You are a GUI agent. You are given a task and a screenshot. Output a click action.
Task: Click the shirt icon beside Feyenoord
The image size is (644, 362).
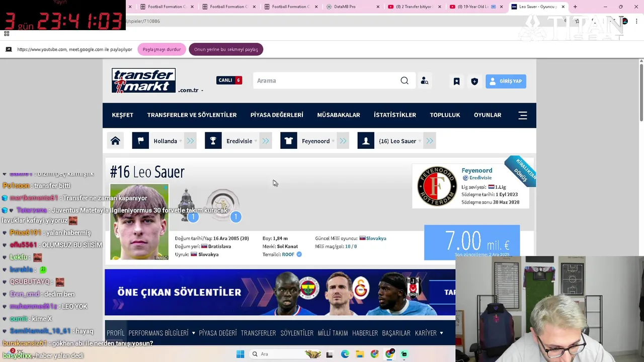pyautogui.click(x=289, y=141)
